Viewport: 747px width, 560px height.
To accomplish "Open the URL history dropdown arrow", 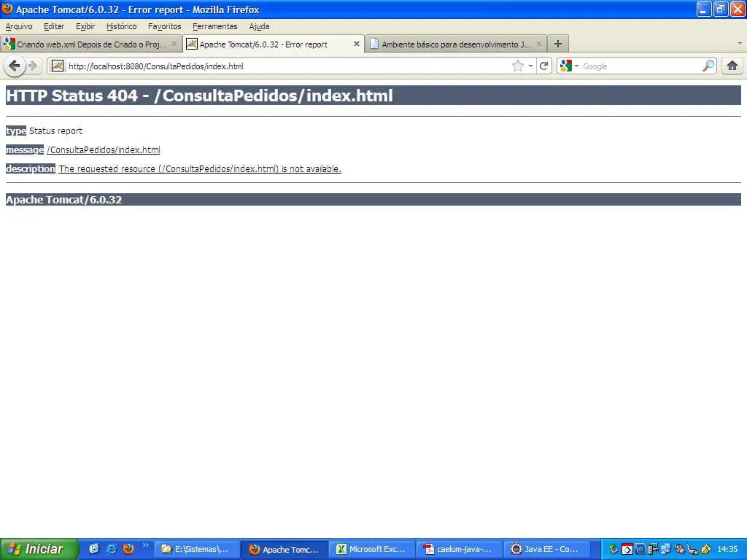I will coord(530,66).
